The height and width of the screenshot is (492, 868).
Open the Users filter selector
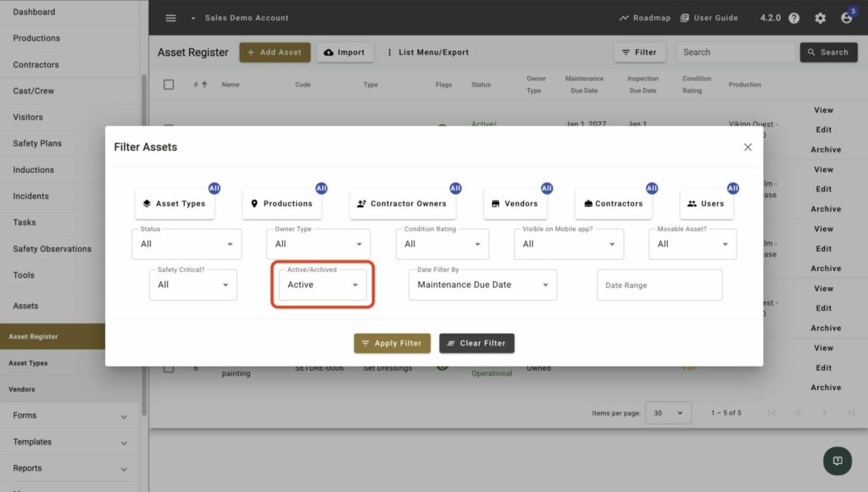pos(706,203)
